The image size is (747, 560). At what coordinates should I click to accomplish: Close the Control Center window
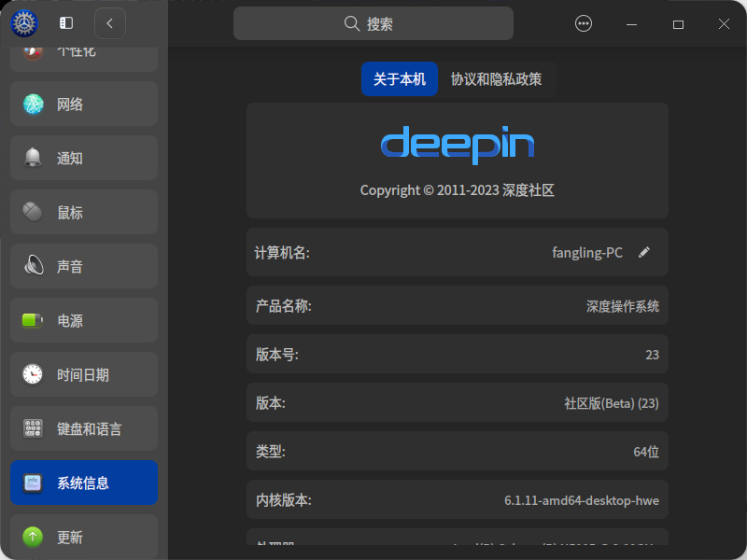724,24
